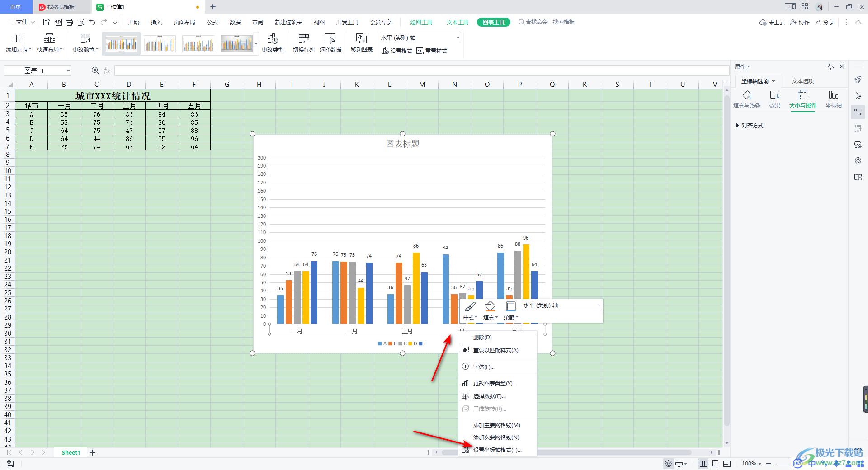
Task: Choose Add Major Gridlines (添加主要网格线)
Action: [497, 425]
